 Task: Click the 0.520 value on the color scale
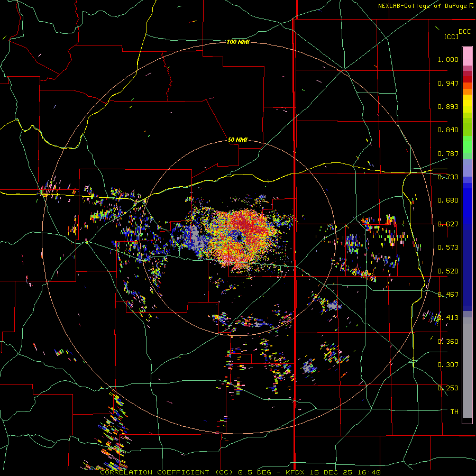448,271
